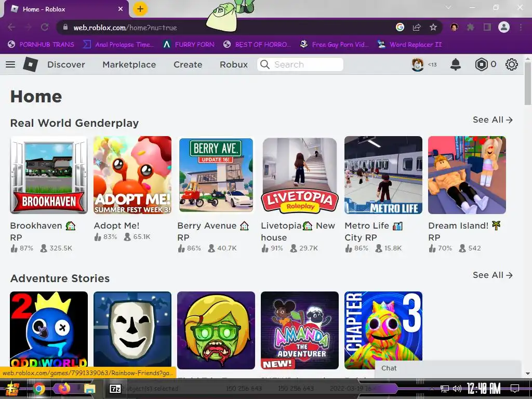The width and height of the screenshot is (532, 399).
Task: Click the user avatar icon
Action: [x=418, y=64]
